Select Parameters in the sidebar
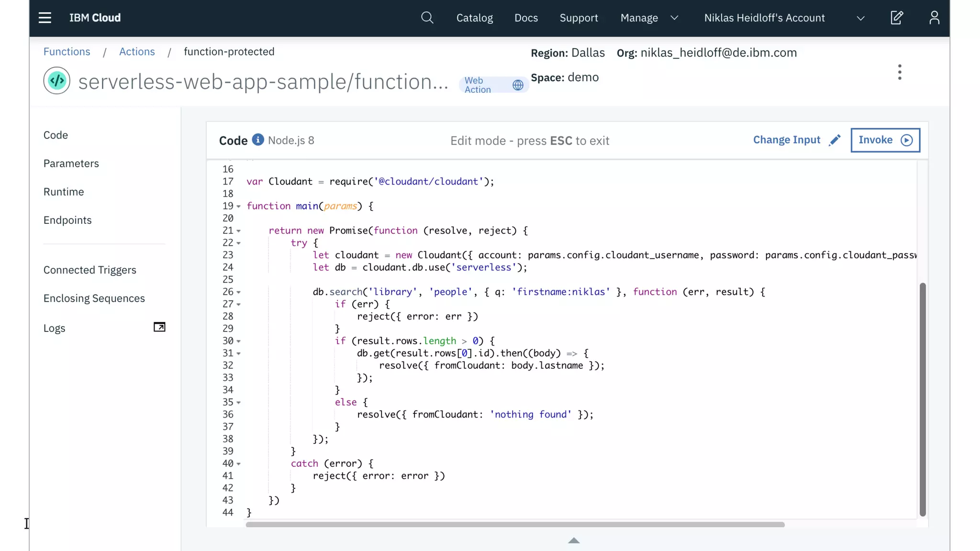This screenshot has width=980, height=551. (71, 164)
